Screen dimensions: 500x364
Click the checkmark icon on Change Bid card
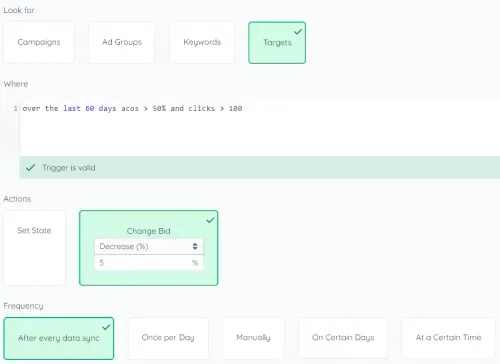[x=210, y=220]
